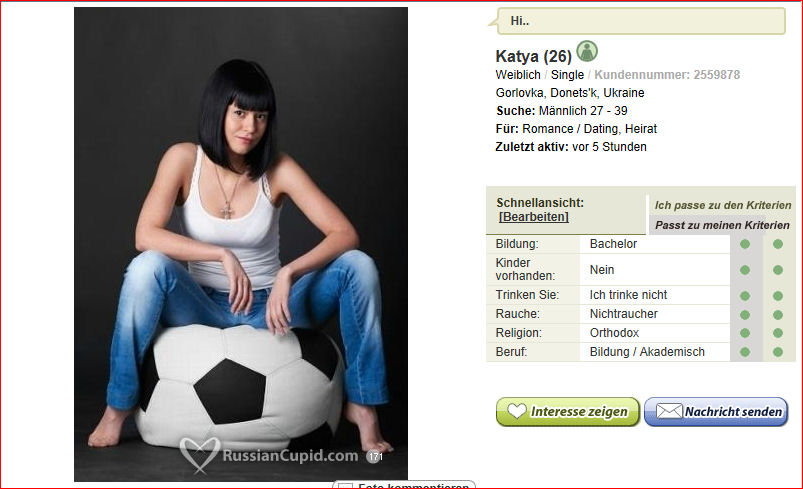Open the Bearbeiten link under Schnellansicht
Viewport: 803px width, 489px height.
tap(534, 217)
